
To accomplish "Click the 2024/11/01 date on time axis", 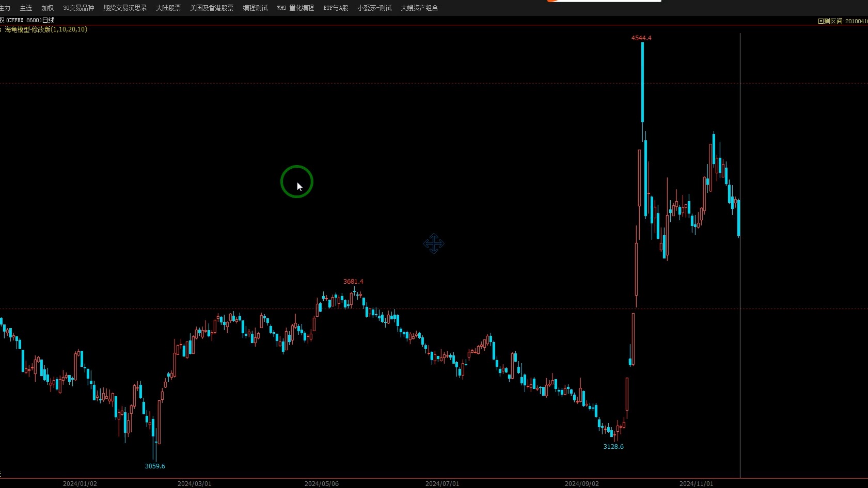I will click(x=696, y=483).
